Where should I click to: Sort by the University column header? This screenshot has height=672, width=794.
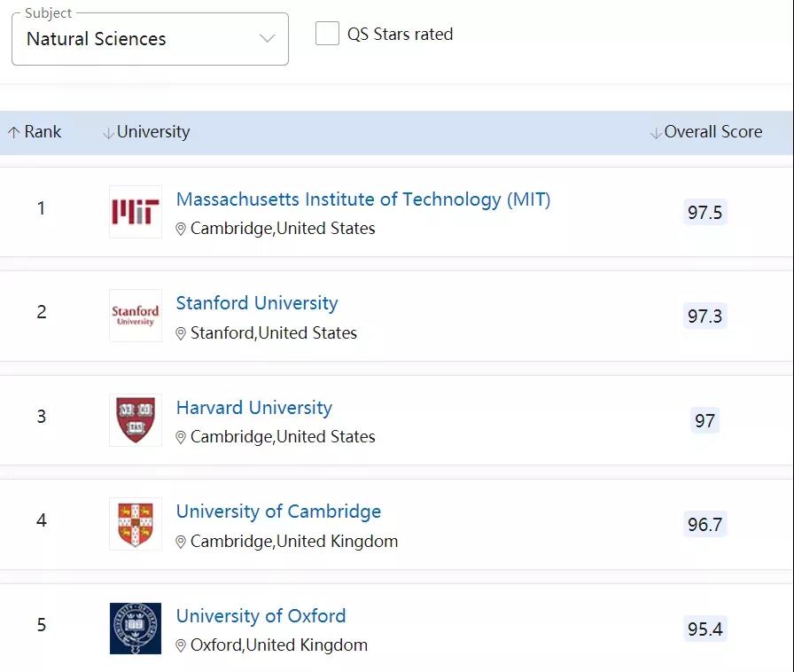pos(153,132)
